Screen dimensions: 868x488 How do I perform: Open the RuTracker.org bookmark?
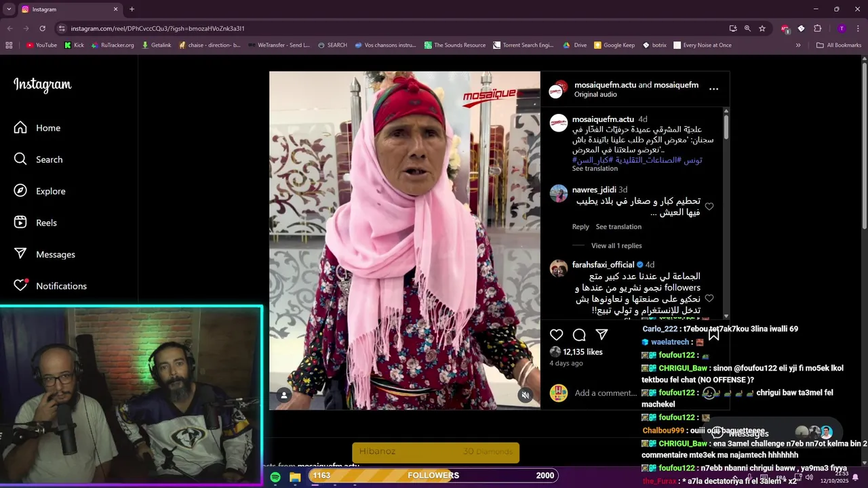pos(112,45)
